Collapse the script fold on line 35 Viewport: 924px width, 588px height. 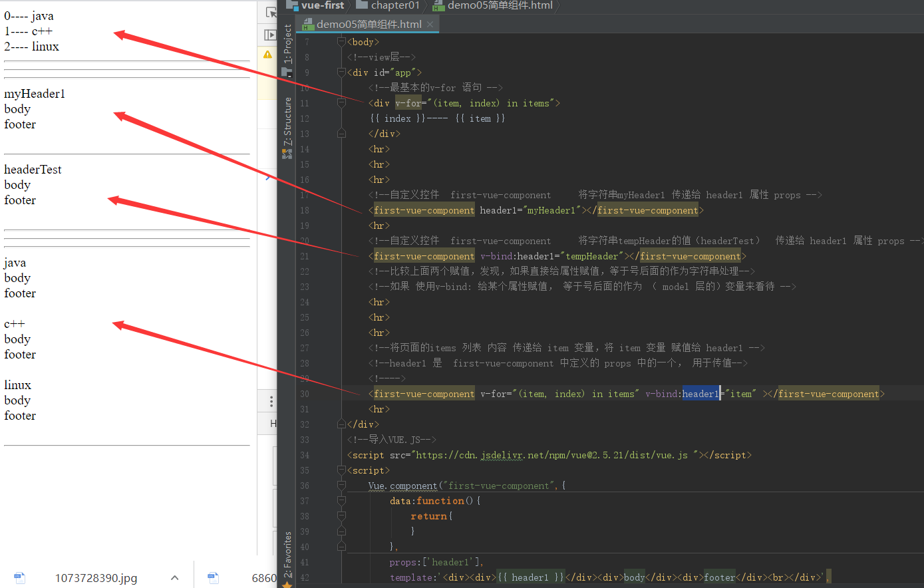(341, 470)
